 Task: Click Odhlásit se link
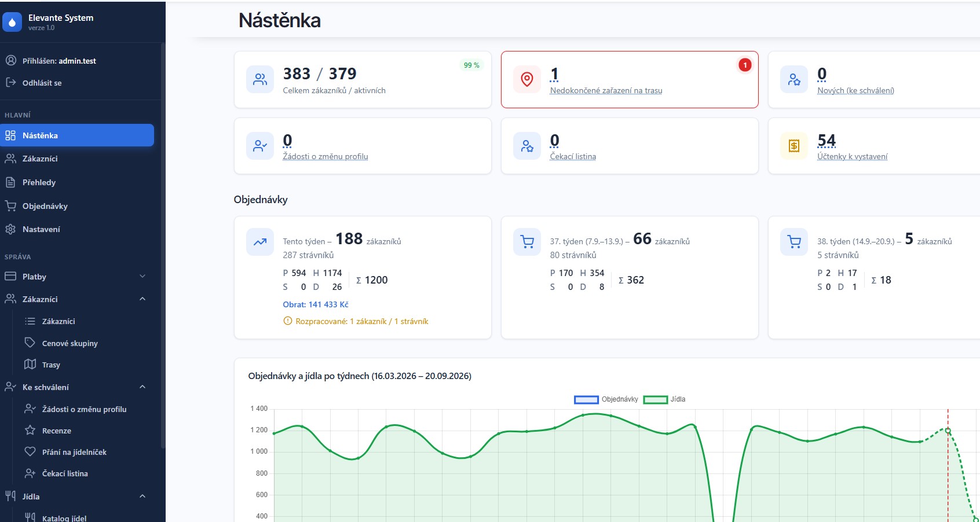pyautogui.click(x=42, y=83)
